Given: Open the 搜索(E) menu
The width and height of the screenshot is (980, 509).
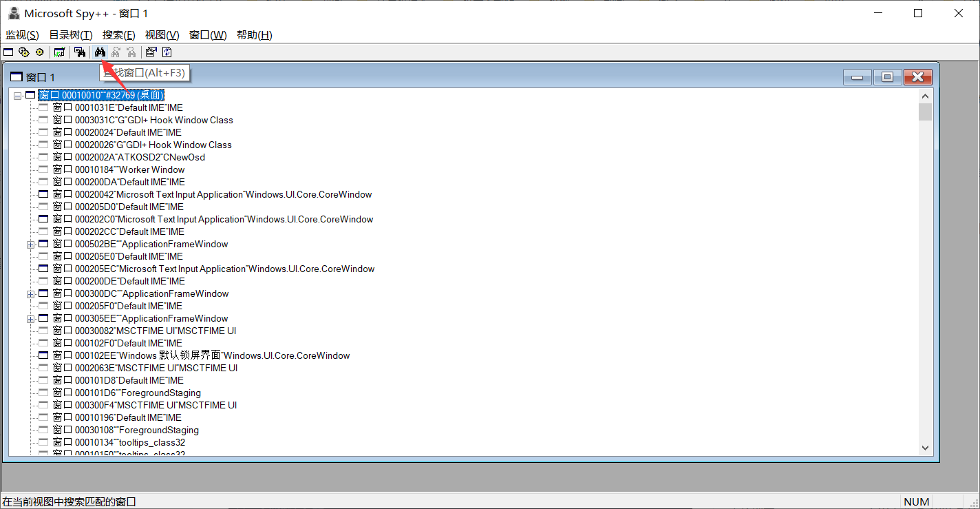Looking at the screenshot, I should [x=118, y=35].
